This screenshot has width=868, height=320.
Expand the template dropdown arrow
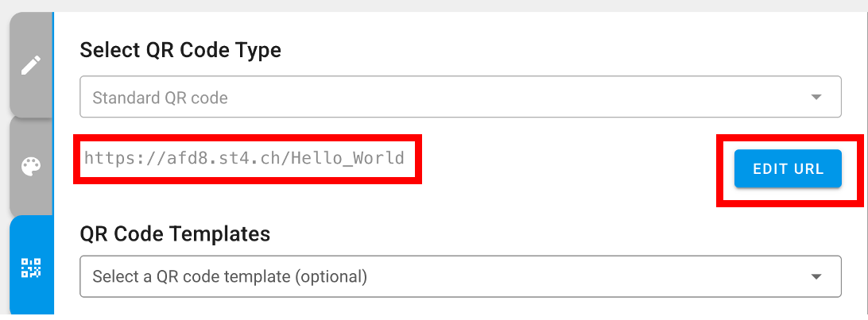pyautogui.click(x=815, y=276)
